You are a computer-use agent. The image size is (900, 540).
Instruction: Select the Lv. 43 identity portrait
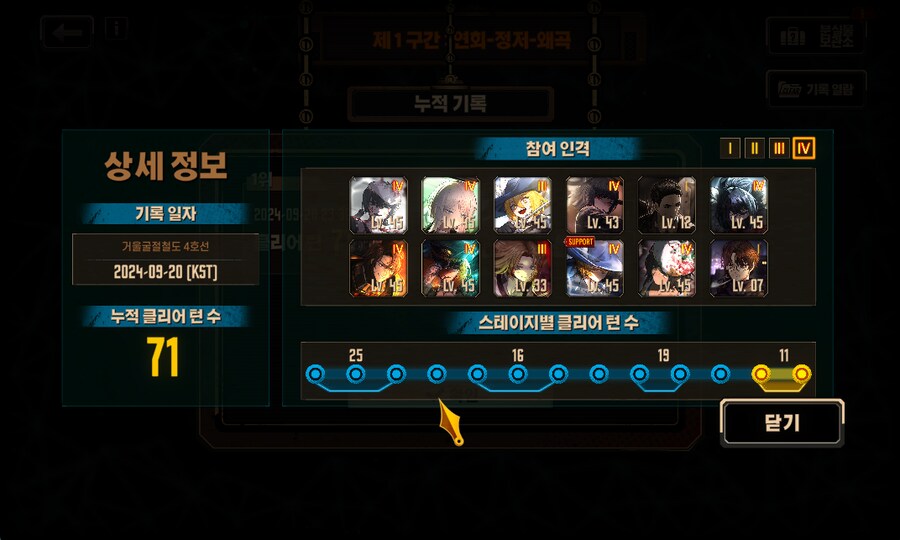[x=595, y=205]
